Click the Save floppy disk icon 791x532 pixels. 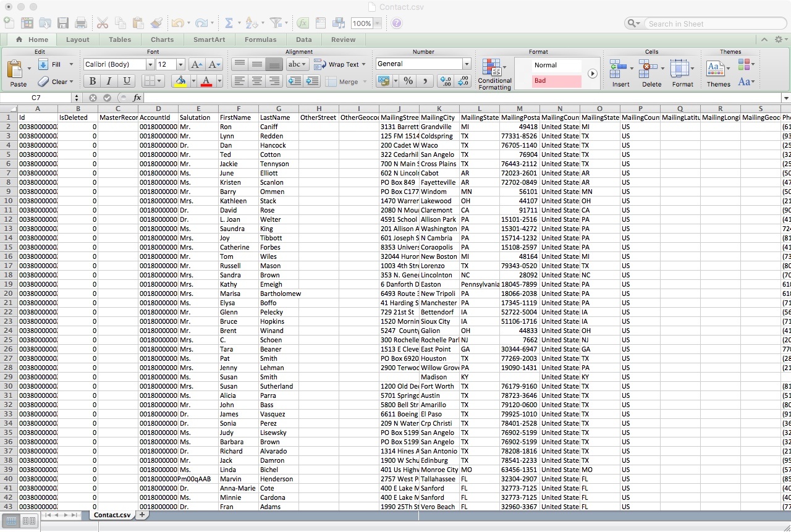coord(63,23)
